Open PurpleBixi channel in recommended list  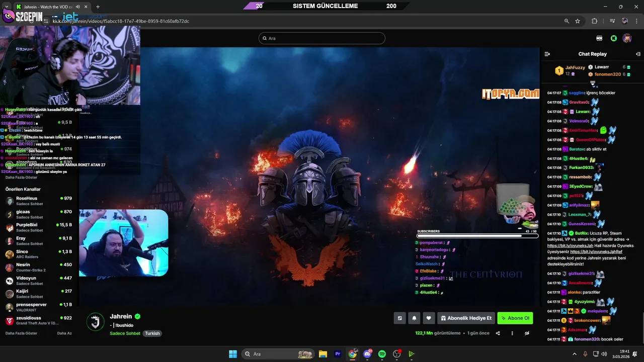pos(39,227)
